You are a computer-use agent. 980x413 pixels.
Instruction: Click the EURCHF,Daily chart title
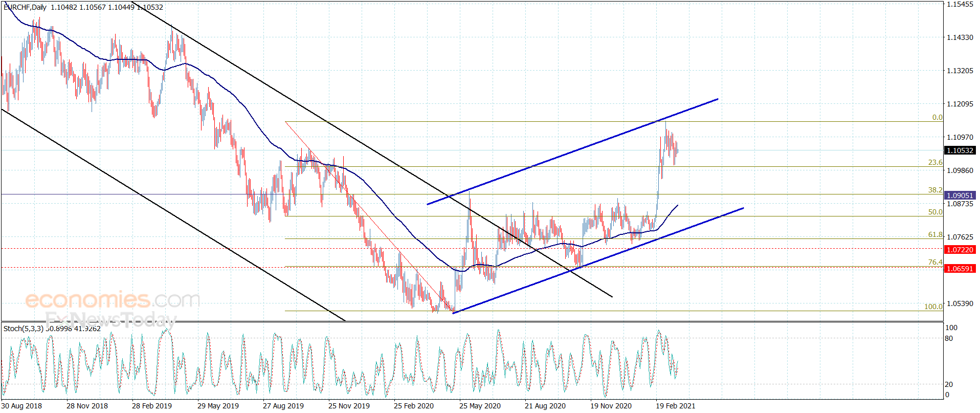coord(25,7)
